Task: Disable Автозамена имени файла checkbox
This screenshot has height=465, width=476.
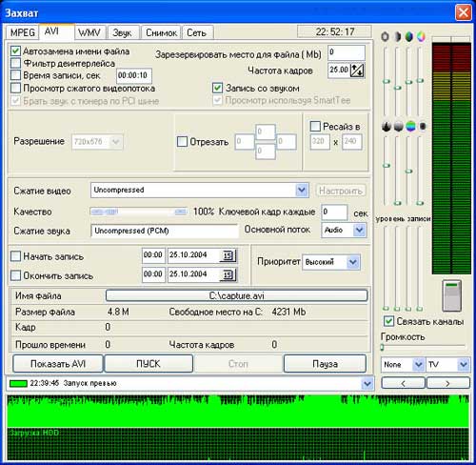Action: pyautogui.click(x=15, y=51)
